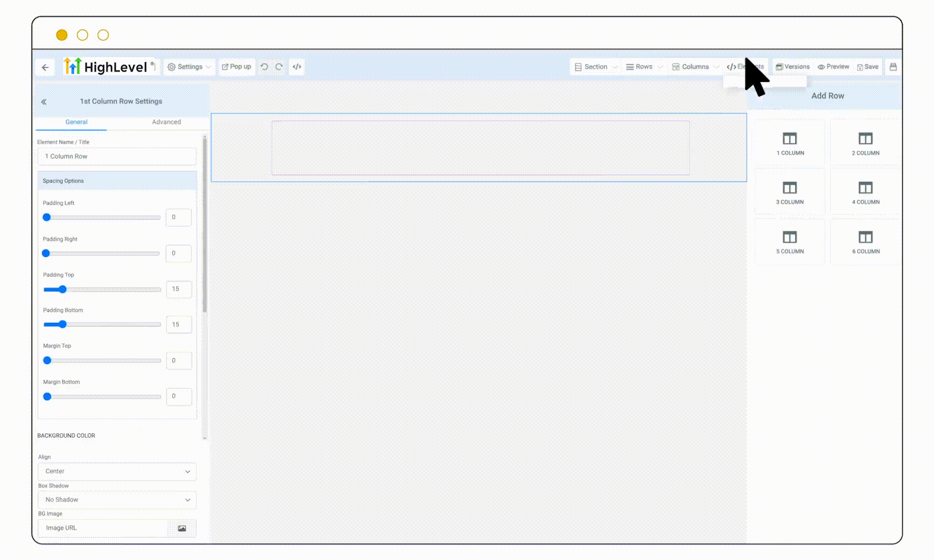Click the Save button

coord(867,66)
